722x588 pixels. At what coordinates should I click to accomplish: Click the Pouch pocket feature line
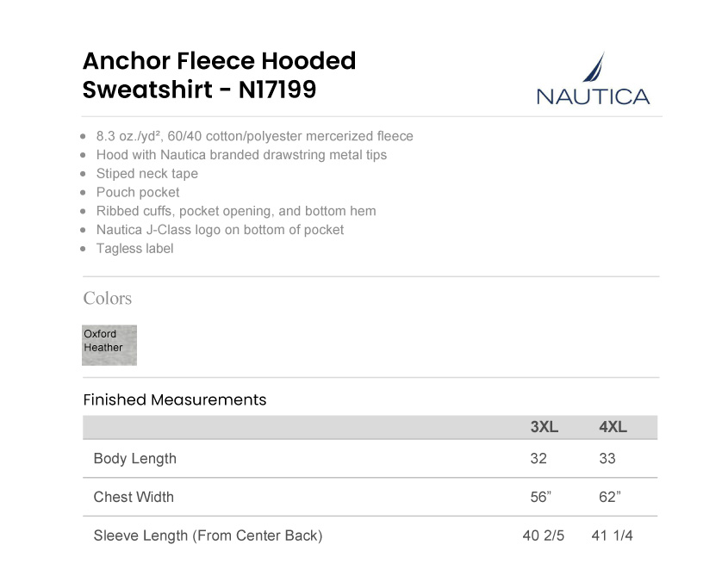tap(138, 192)
